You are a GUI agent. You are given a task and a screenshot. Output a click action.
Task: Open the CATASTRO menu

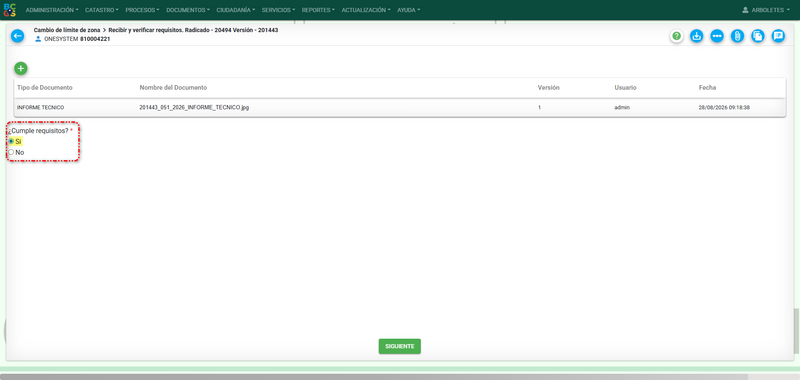click(102, 10)
